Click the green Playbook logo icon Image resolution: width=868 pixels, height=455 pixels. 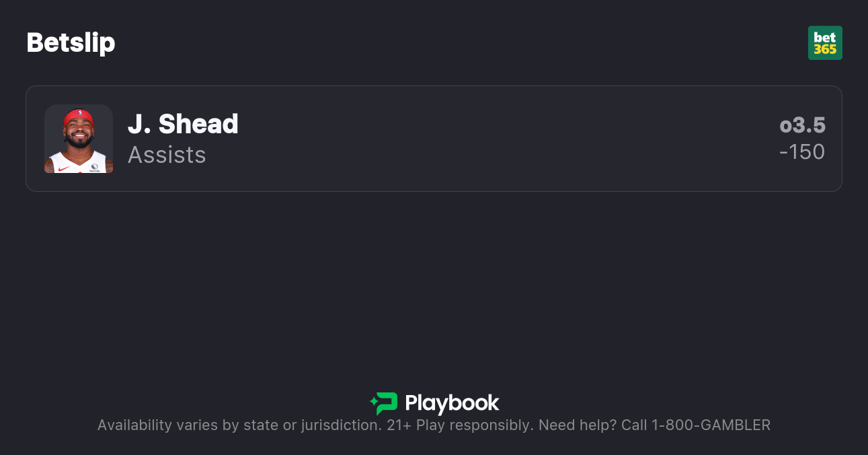coord(386,403)
